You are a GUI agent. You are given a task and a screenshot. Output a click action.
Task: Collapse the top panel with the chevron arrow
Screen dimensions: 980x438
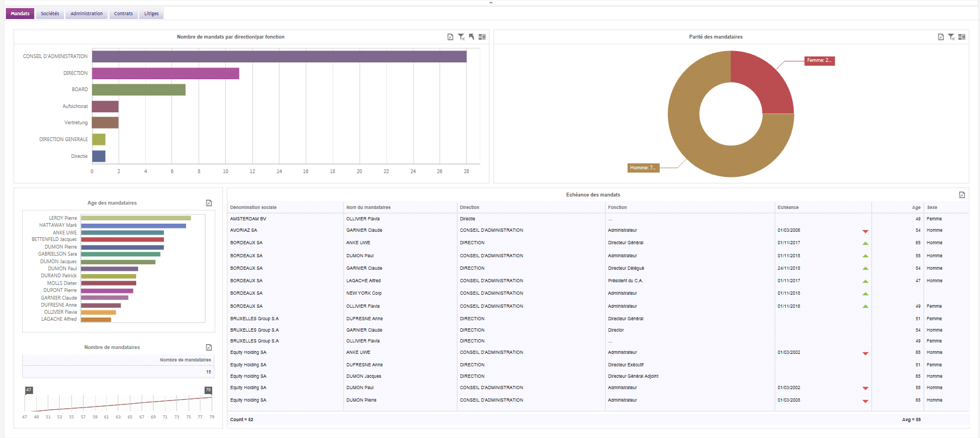(x=491, y=3)
